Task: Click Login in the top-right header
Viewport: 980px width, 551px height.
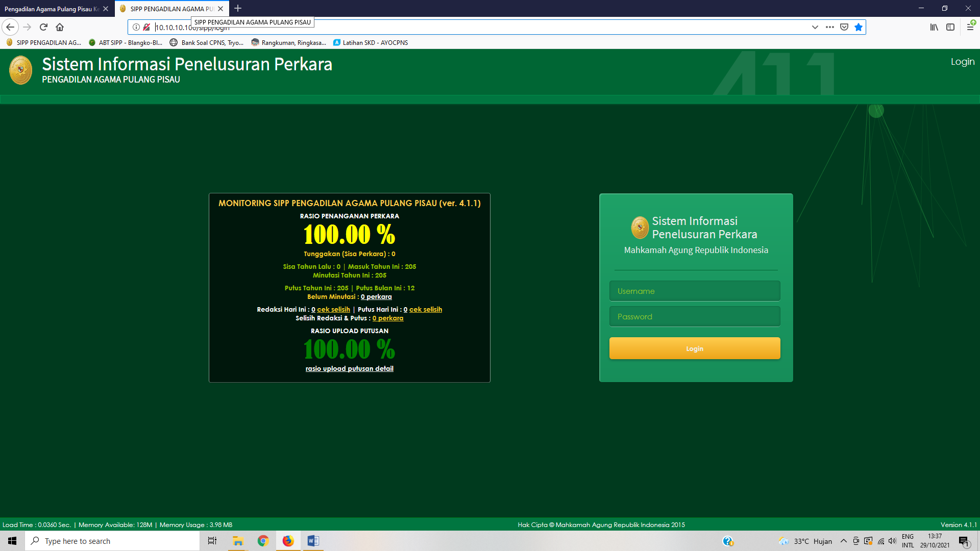Action: point(962,62)
